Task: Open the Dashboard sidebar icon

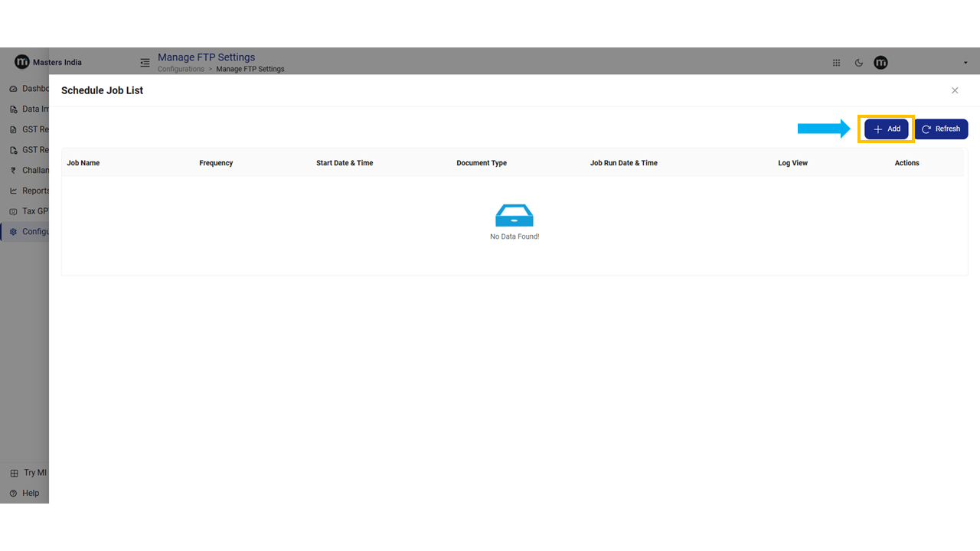Action: point(14,89)
